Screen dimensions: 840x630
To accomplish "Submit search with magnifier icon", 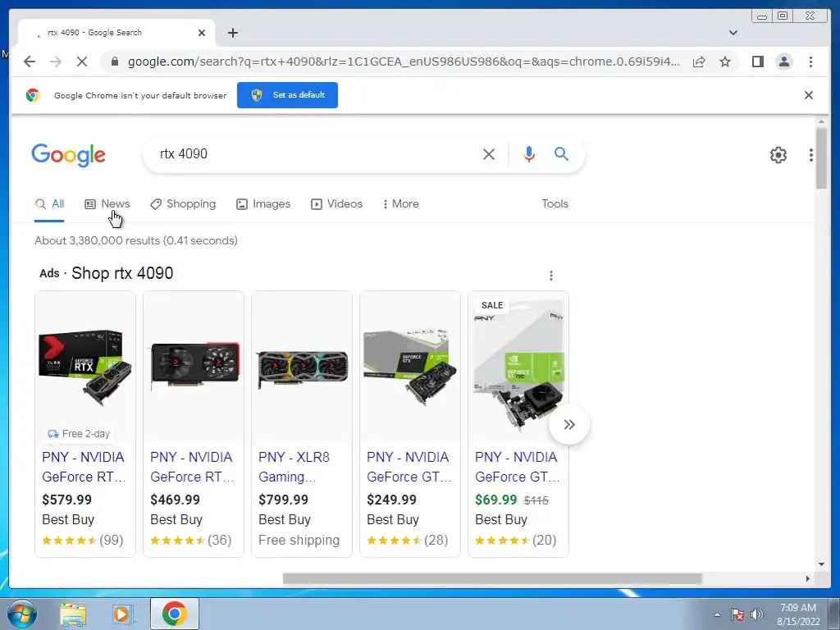I will click(561, 154).
